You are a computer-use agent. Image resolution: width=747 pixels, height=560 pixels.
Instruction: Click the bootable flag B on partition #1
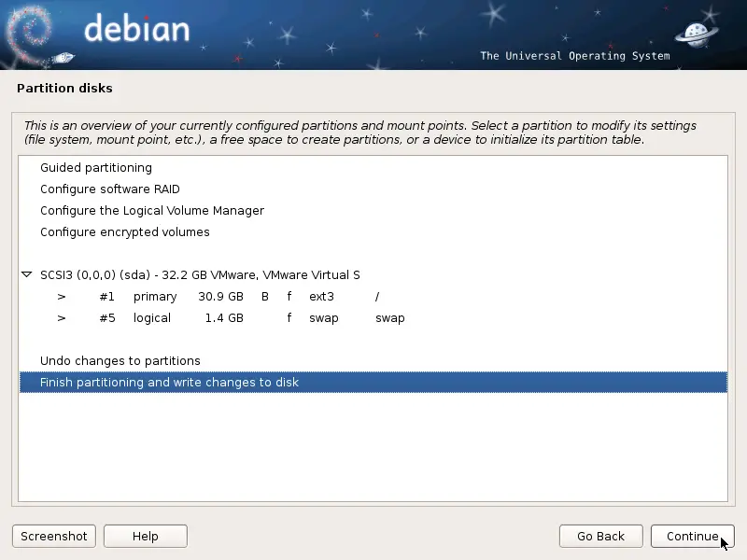265,296
